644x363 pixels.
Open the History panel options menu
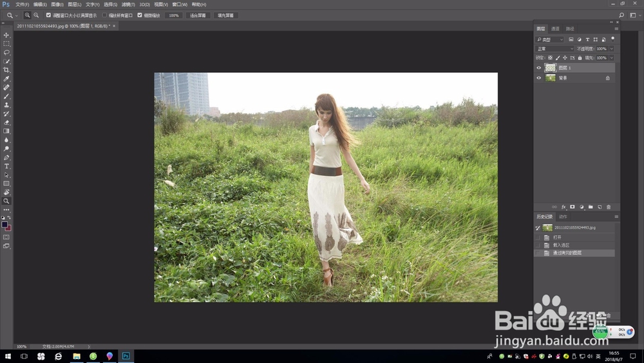(x=616, y=217)
